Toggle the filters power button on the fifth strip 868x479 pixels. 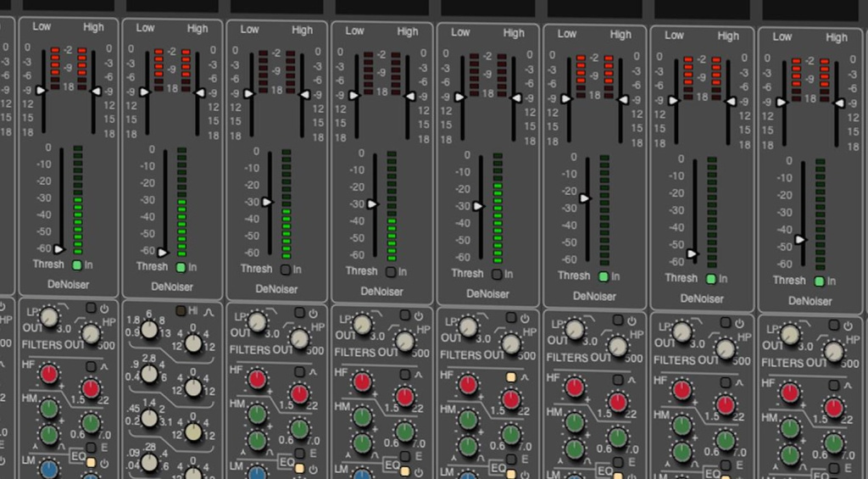(x=511, y=318)
